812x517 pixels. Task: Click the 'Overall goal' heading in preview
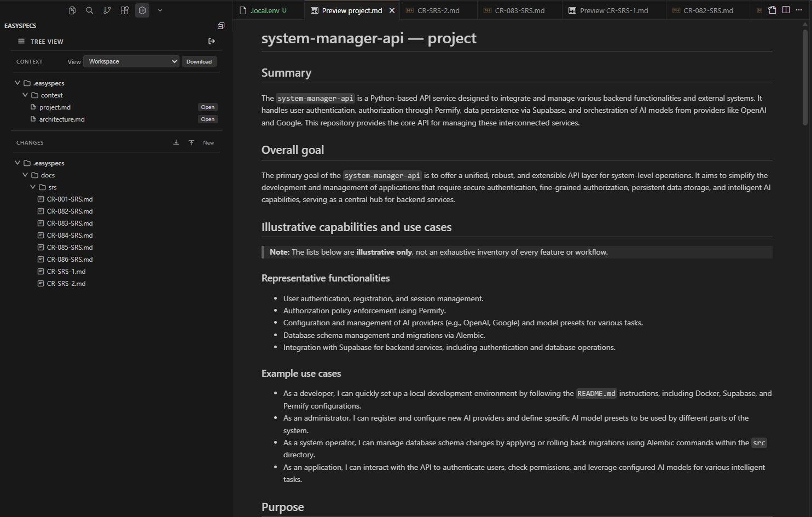click(293, 150)
